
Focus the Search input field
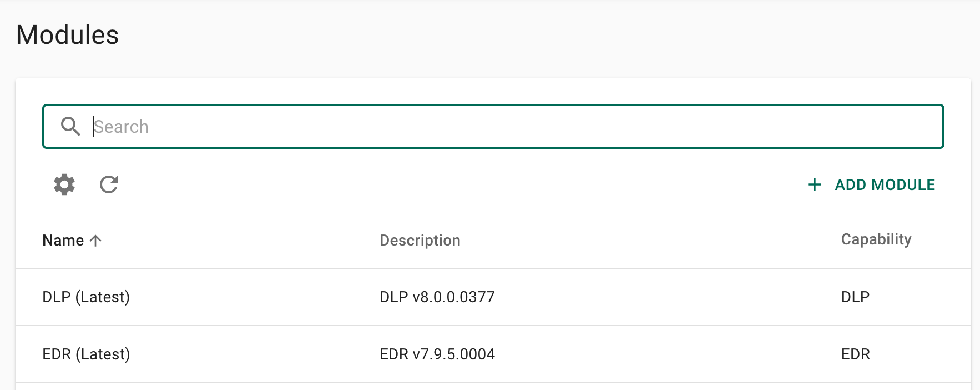click(493, 126)
